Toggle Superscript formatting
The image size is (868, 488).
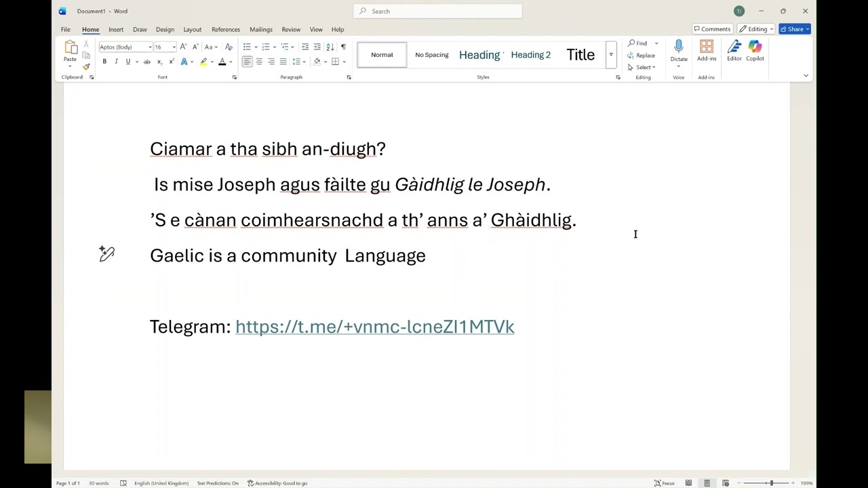tap(172, 62)
